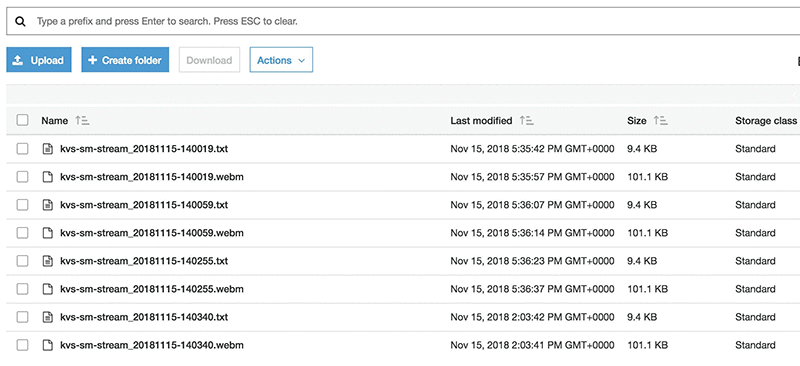This screenshot has width=800, height=366.
Task: Click date 'Nov 15, 2018 5:35:57 PM GMT+0000'
Action: click(x=532, y=177)
